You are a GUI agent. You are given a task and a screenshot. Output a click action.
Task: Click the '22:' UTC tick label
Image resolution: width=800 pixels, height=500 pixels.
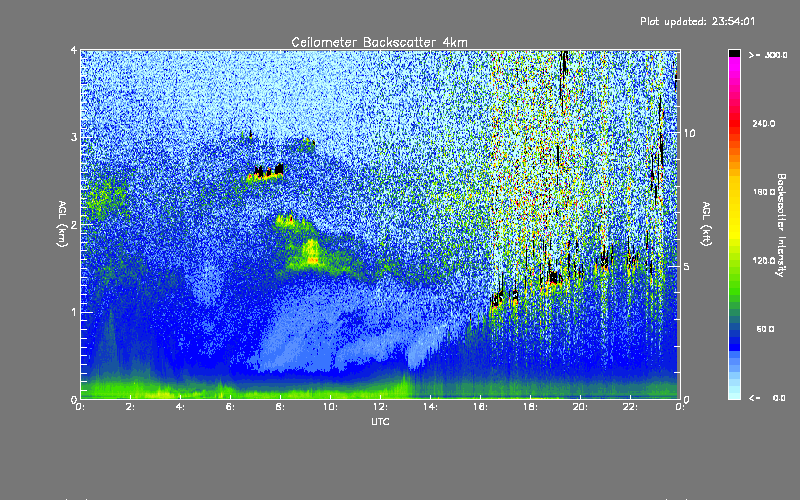pos(630,407)
